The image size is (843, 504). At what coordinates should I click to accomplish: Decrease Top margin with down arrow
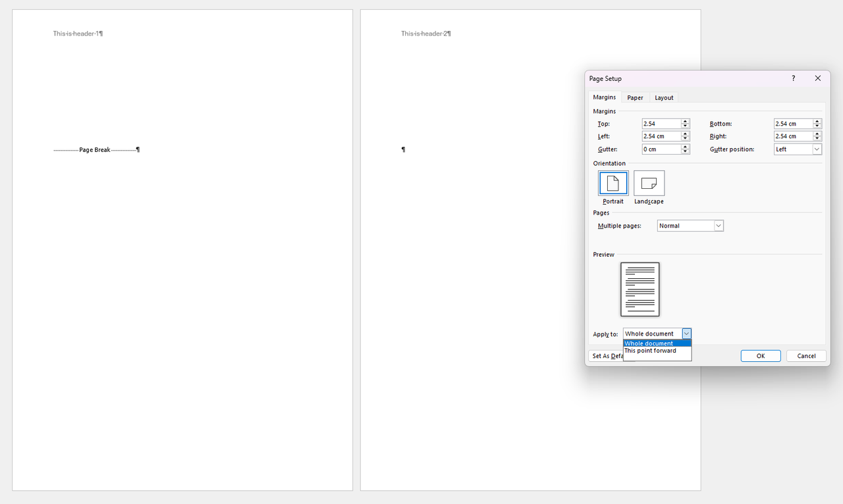tap(686, 126)
